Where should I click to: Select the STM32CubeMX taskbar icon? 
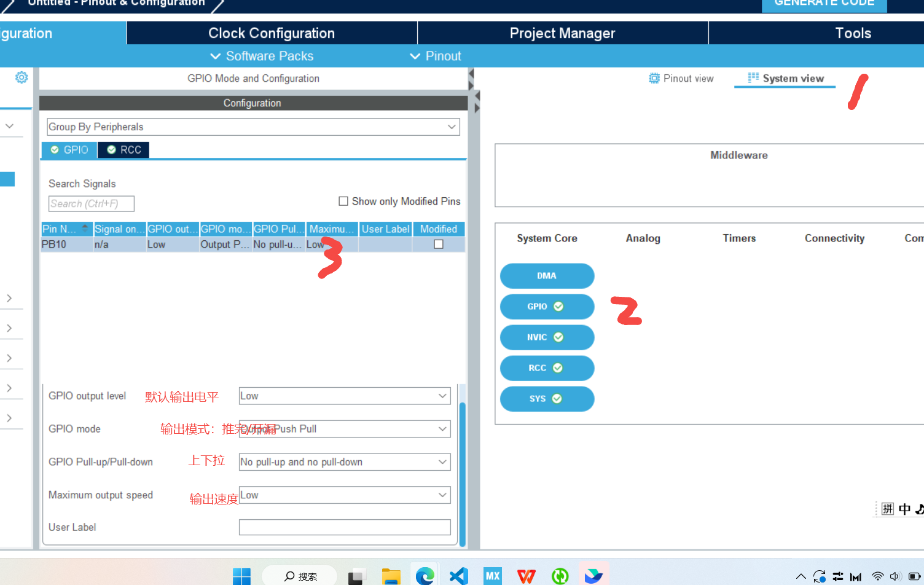[x=493, y=576]
